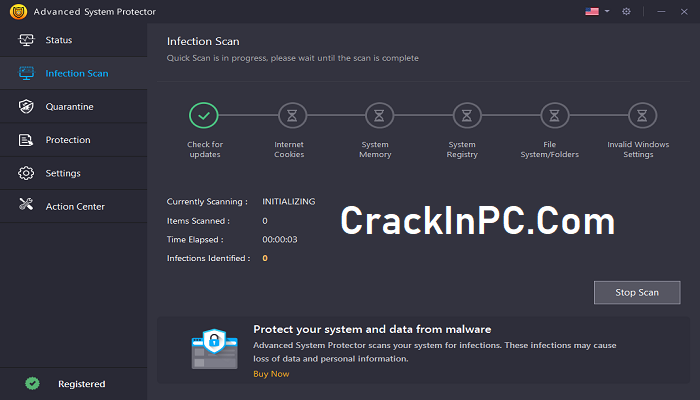
Task: Follow the Buy Now link
Action: (271, 374)
